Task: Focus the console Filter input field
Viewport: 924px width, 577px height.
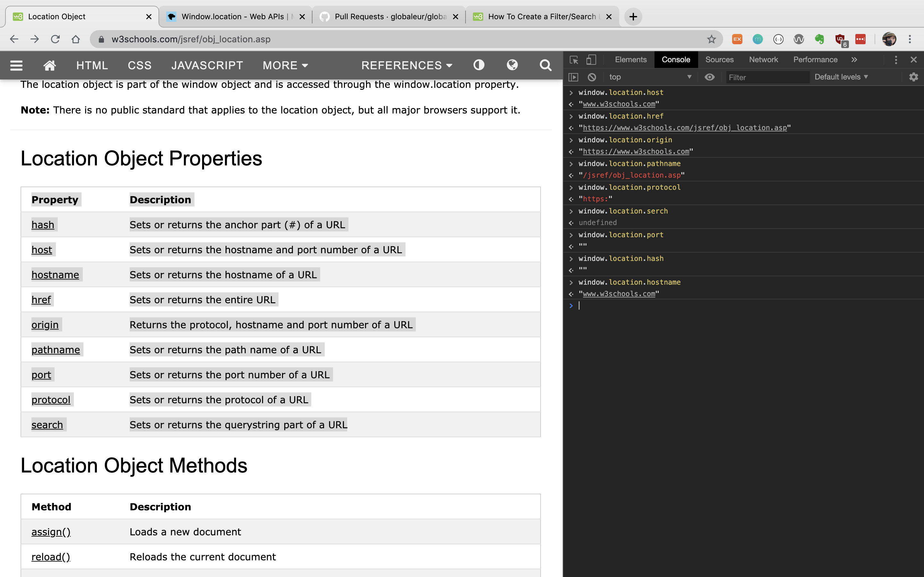Action: click(x=767, y=77)
